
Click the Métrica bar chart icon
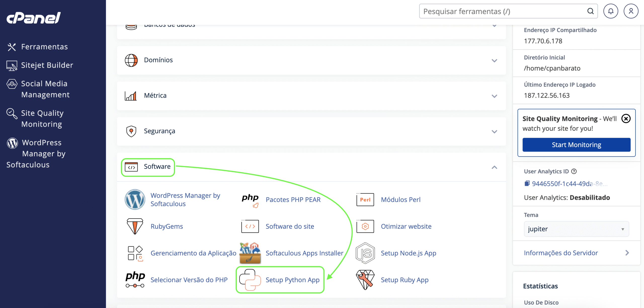pos(131,96)
